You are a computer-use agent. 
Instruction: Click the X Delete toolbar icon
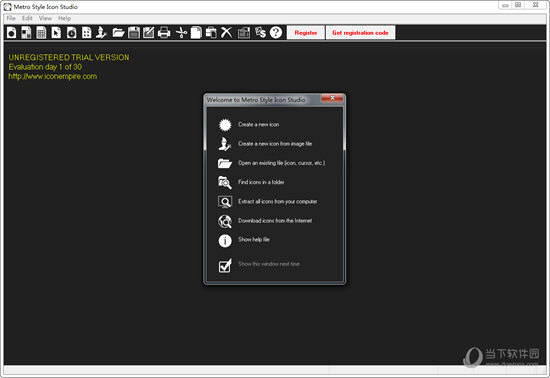[226, 33]
